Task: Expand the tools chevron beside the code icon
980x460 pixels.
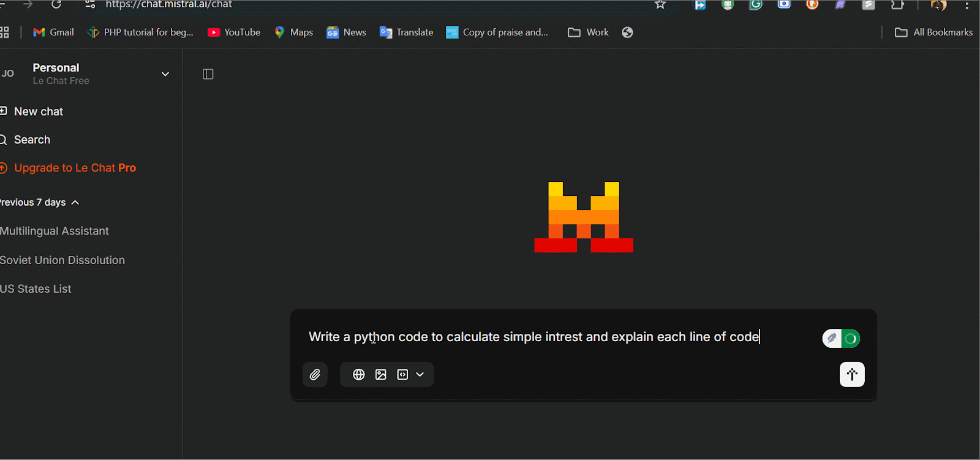Action: click(420, 374)
